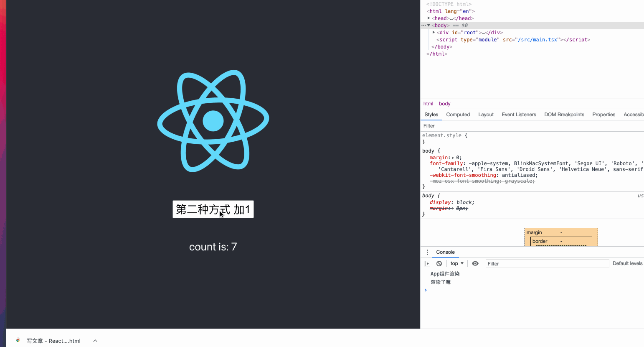Screen dimensions: 644x347
Task: Click the margin label in box model
Action: point(534,232)
